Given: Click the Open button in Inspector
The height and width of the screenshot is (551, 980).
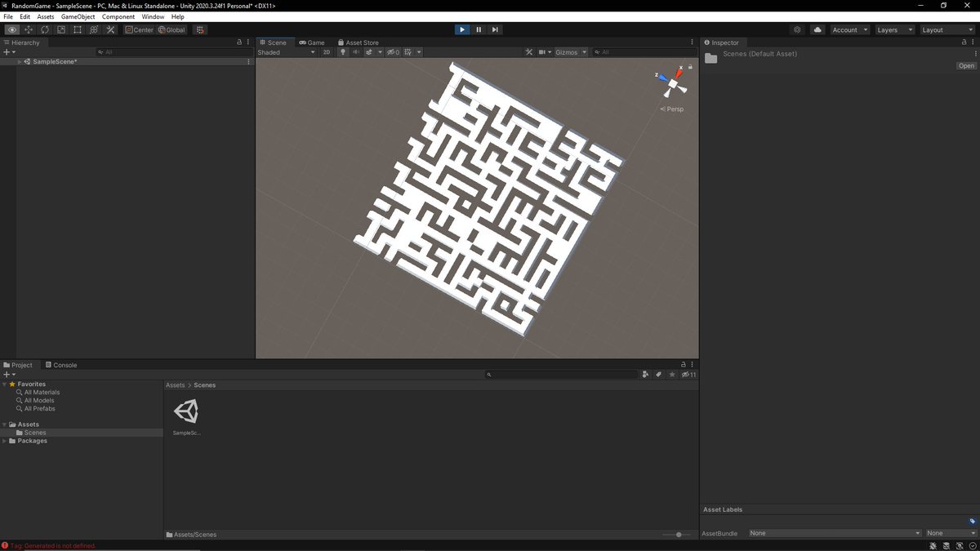Looking at the screenshot, I should 966,66.
